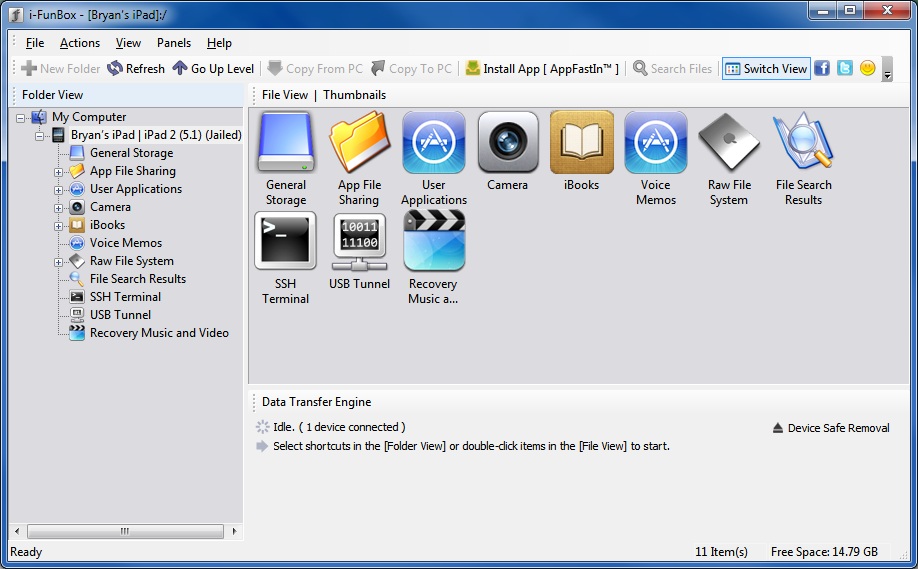
Task: Toggle the Switch View button
Action: tap(766, 69)
